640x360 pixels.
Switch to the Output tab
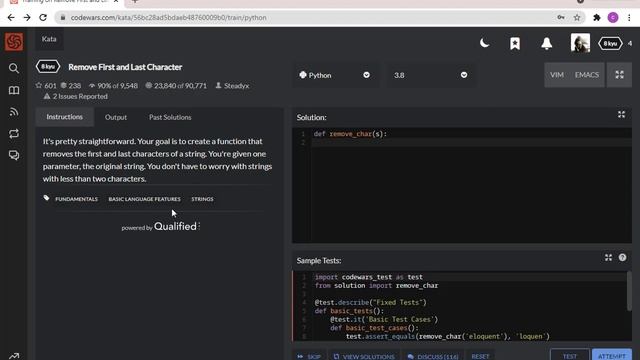(116, 117)
